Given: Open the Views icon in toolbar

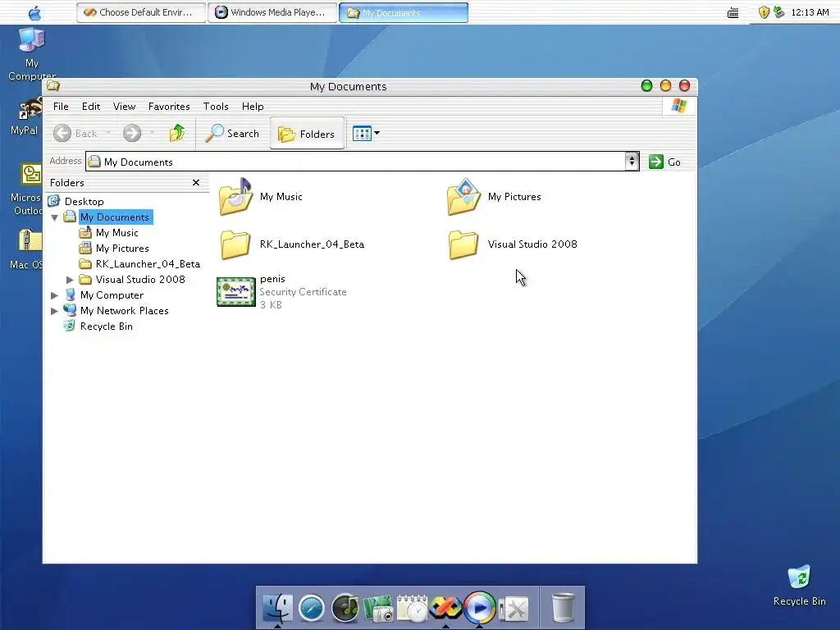Looking at the screenshot, I should click(362, 134).
